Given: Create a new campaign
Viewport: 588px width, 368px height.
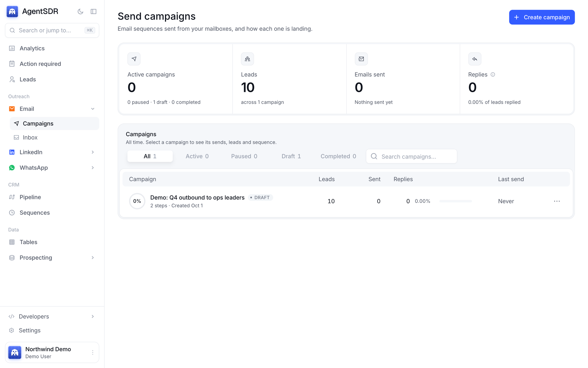Looking at the screenshot, I should (542, 17).
